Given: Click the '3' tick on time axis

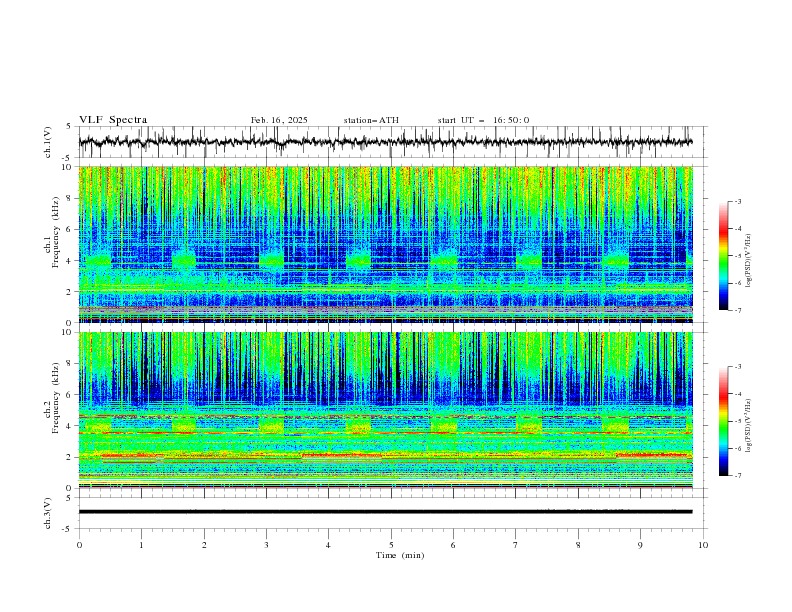Looking at the screenshot, I should (266, 545).
